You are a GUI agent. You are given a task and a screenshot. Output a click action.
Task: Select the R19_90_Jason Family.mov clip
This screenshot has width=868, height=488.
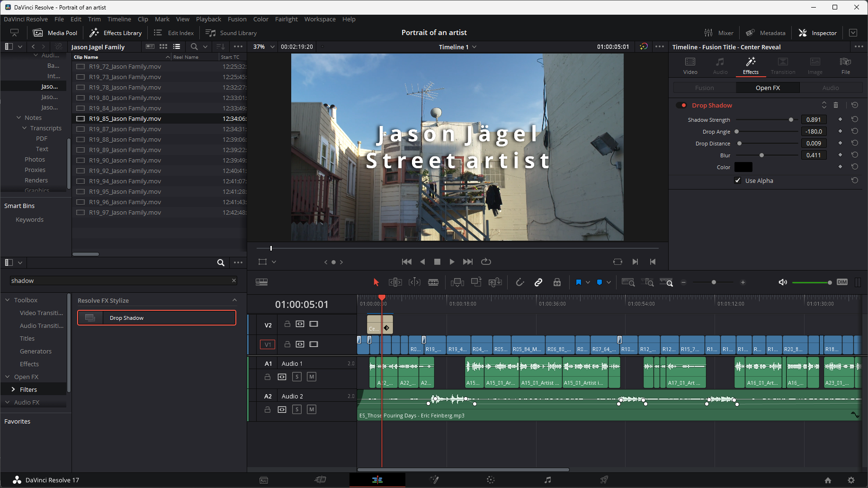click(125, 160)
